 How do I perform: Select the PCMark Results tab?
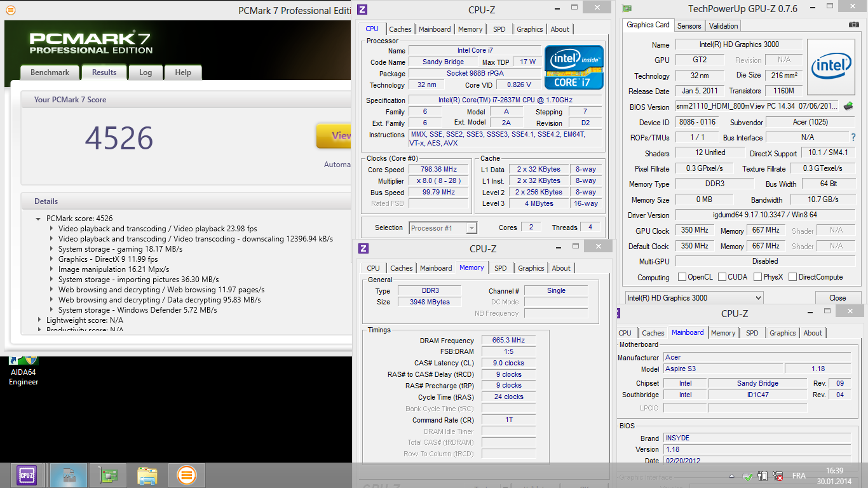coord(104,72)
